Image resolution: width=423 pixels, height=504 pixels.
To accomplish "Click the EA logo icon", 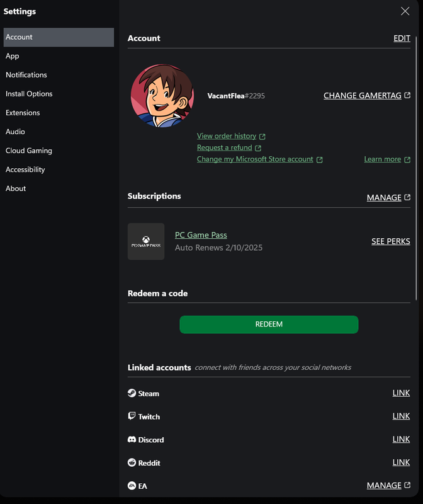I will click(132, 486).
